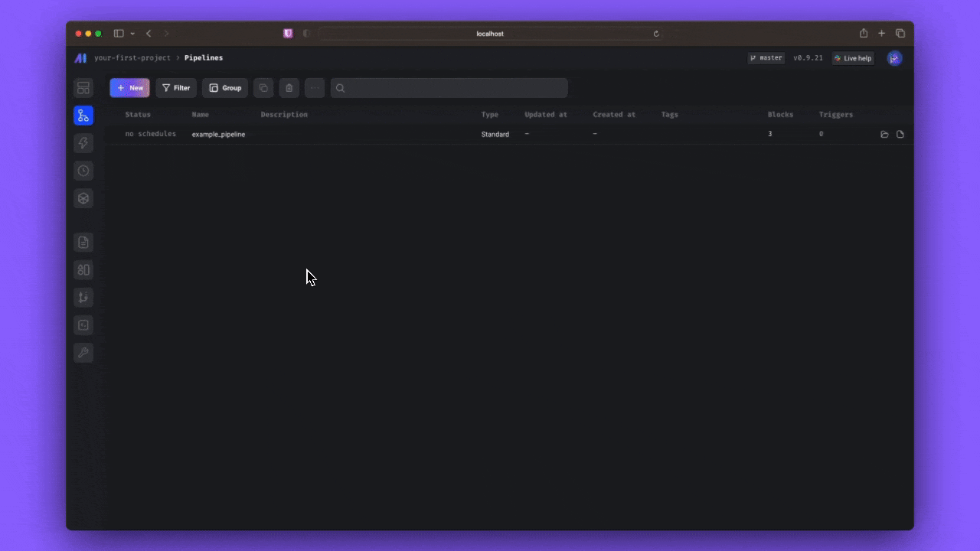
Task: Open the three-dots more actions button
Action: (315, 88)
